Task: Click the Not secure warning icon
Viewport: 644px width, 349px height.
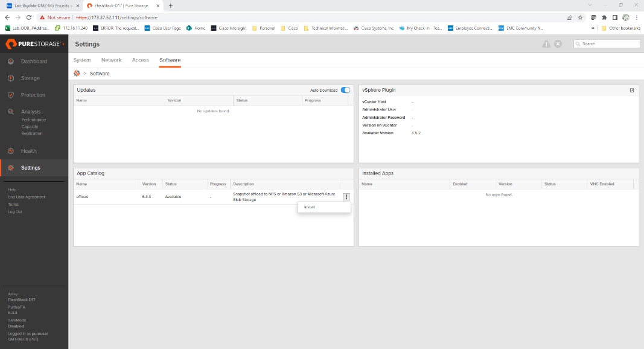Action: tap(42, 18)
